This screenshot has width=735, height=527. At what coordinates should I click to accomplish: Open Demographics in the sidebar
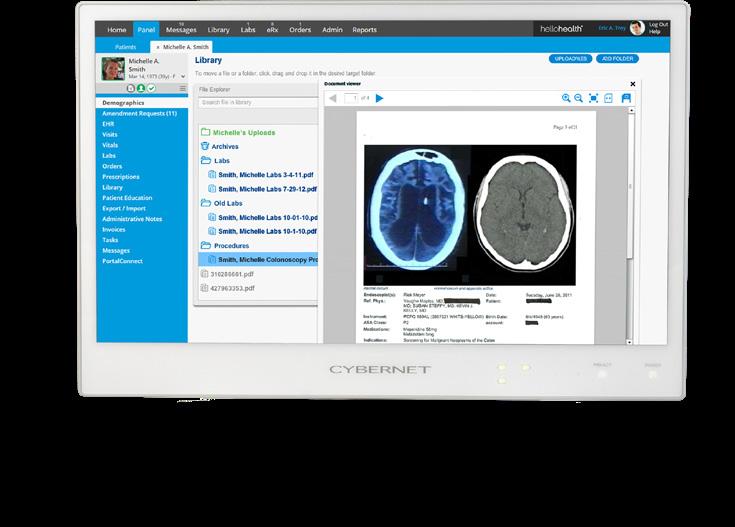click(x=142, y=103)
